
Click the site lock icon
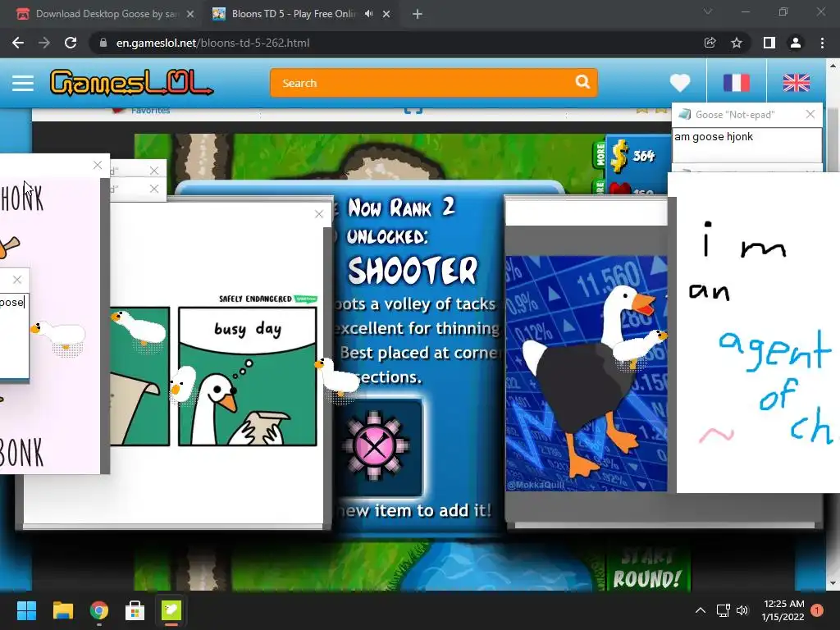click(103, 43)
